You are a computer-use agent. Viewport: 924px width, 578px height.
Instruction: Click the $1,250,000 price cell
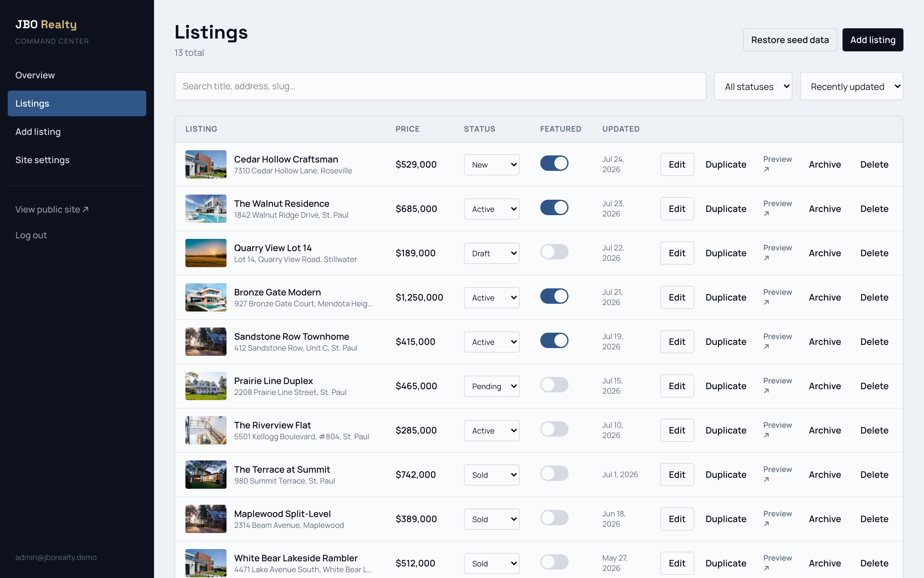tap(419, 297)
